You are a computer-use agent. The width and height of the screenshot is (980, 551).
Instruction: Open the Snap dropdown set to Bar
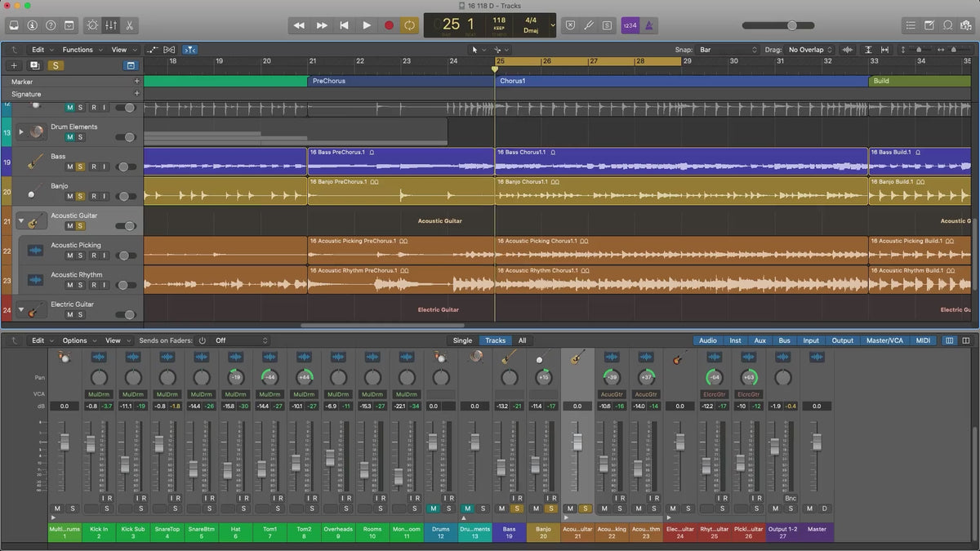(727, 50)
